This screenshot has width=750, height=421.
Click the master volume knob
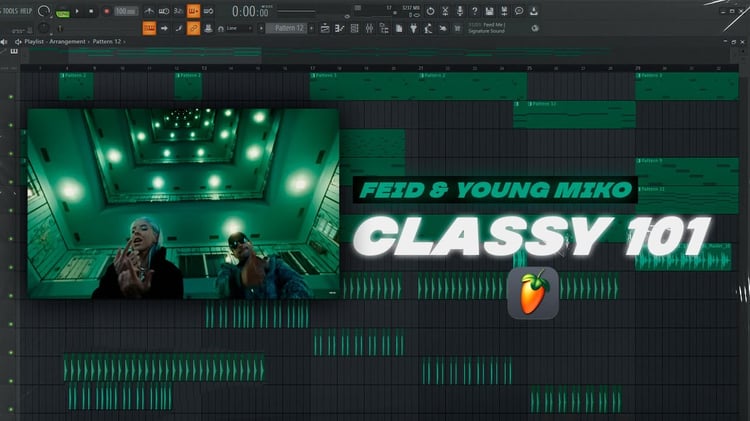point(44,11)
